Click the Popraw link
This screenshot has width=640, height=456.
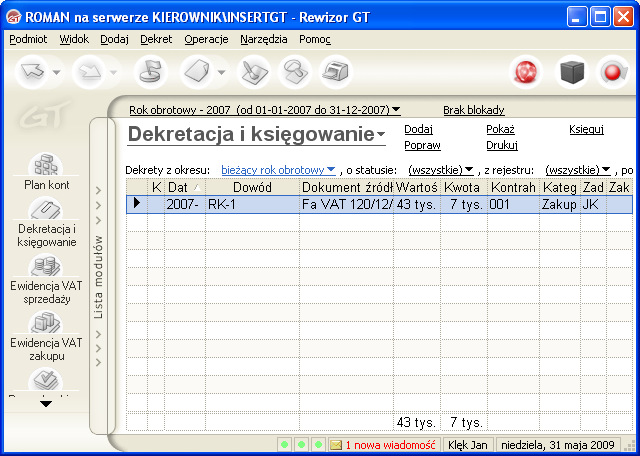(422, 145)
